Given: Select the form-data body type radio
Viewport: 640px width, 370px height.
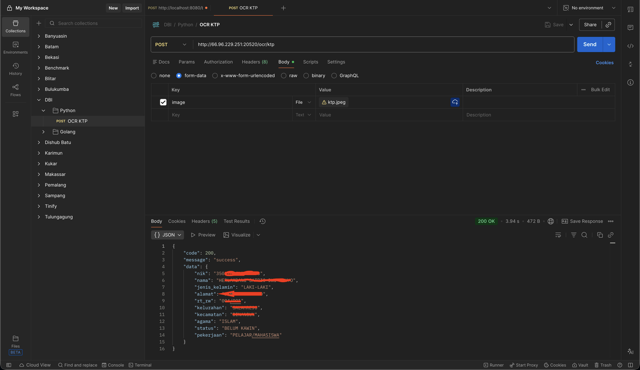Looking at the screenshot, I should [x=179, y=75].
